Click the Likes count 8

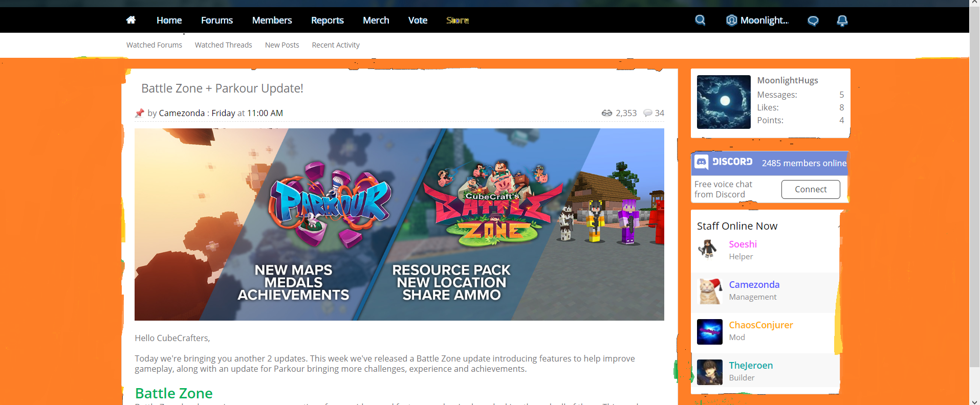(841, 107)
